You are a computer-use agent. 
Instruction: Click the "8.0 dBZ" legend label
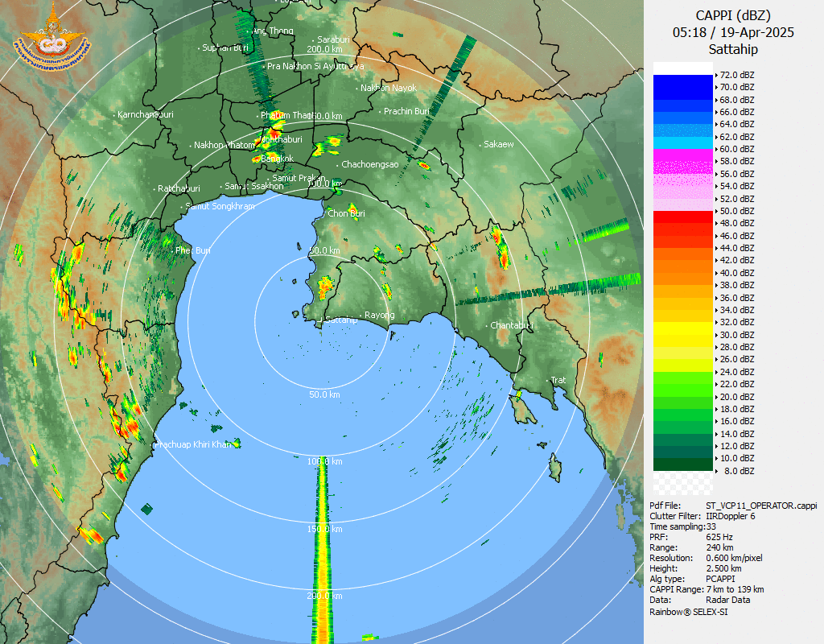click(x=739, y=471)
